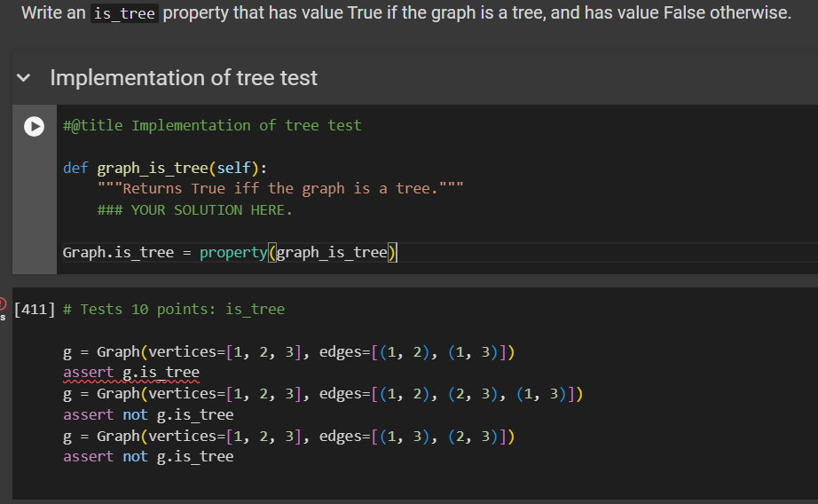Image resolution: width=818 pixels, height=504 pixels.
Task: Click the inline is_tree code in instructions
Action: (x=124, y=15)
